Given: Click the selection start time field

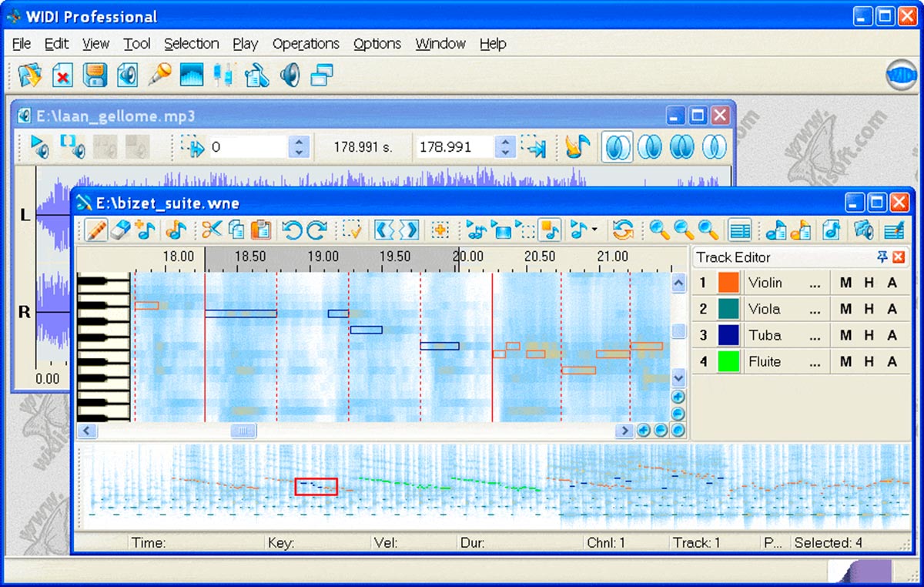Looking at the screenshot, I should click(x=248, y=146).
